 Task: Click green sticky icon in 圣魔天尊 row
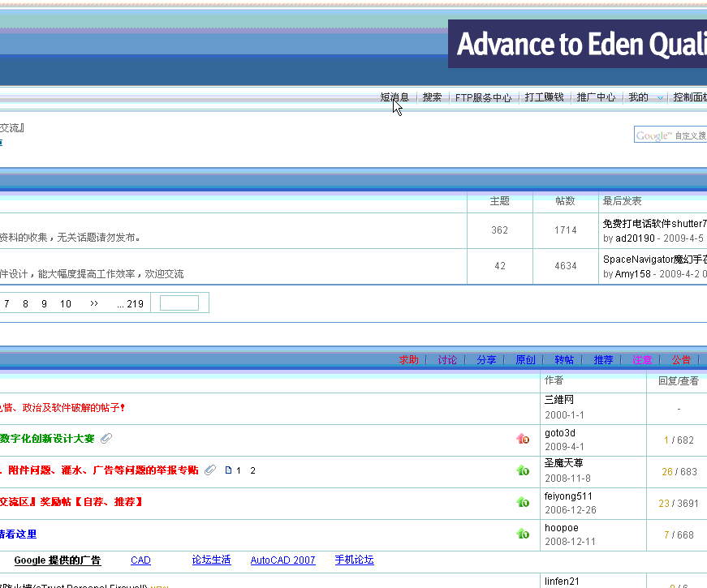click(523, 470)
